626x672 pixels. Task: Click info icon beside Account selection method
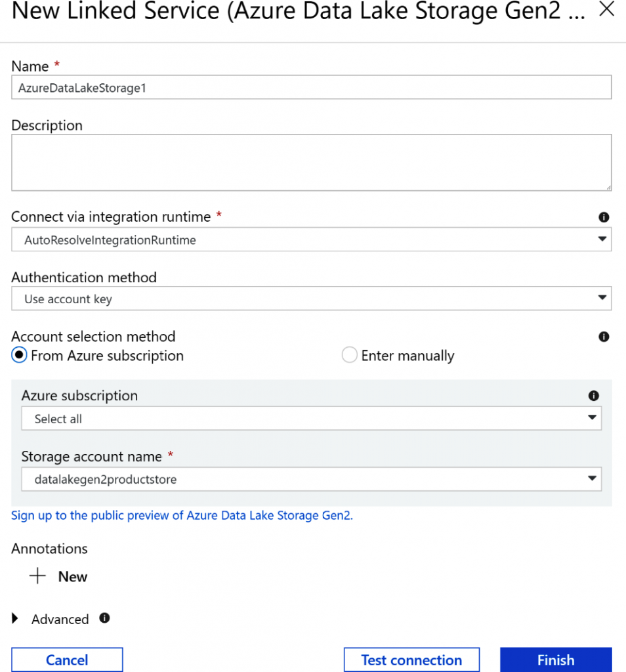(x=604, y=337)
